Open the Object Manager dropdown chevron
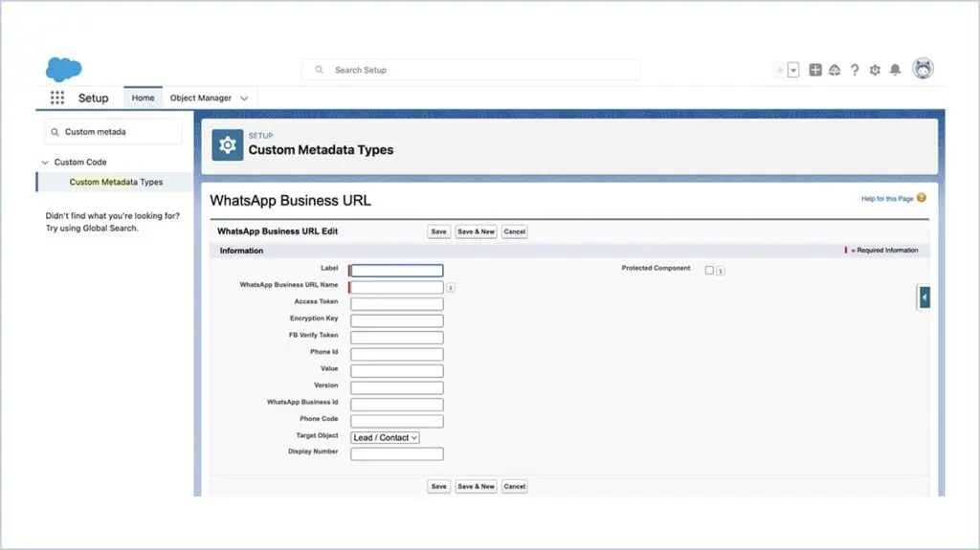Viewport: 980px width, 550px height. 244,99
